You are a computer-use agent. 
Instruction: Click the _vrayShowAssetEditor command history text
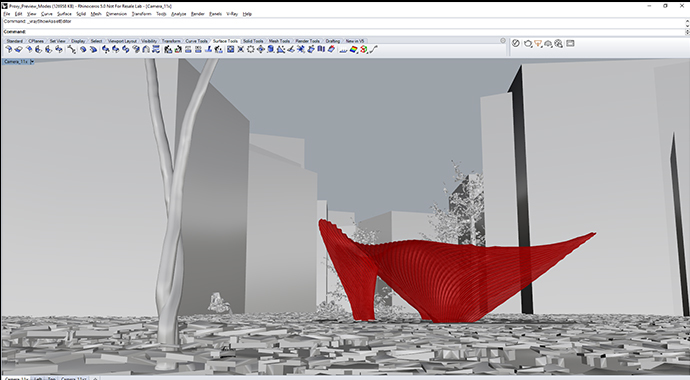click(50, 21)
